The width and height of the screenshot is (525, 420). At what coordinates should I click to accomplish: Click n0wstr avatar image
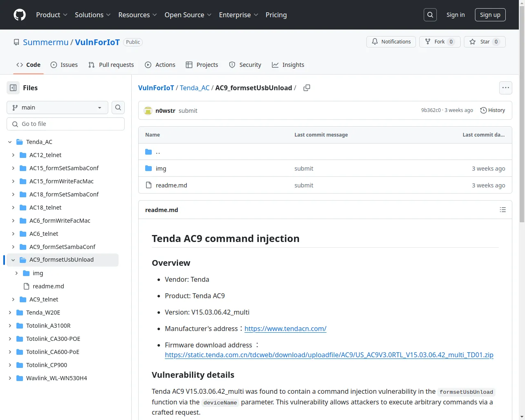(x=148, y=110)
